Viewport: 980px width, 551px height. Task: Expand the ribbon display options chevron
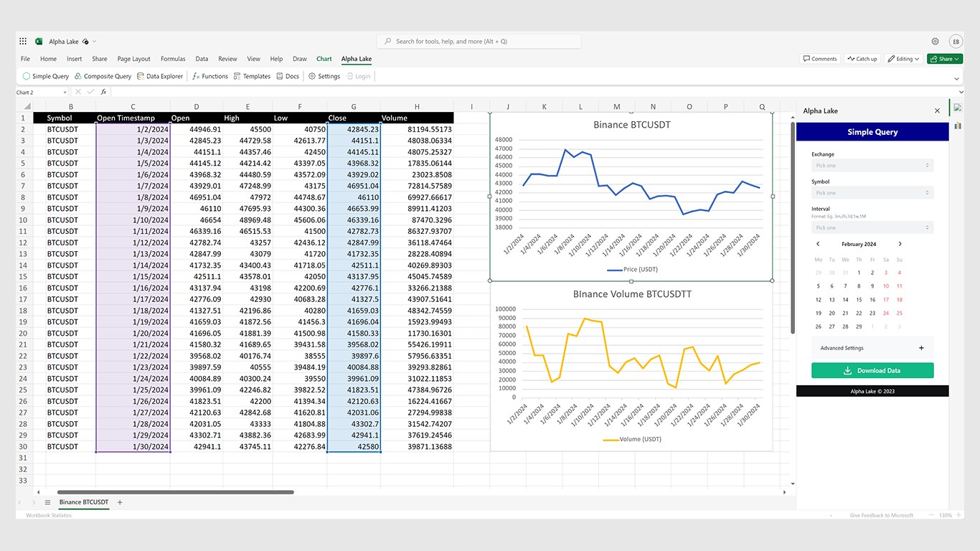click(956, 78)
